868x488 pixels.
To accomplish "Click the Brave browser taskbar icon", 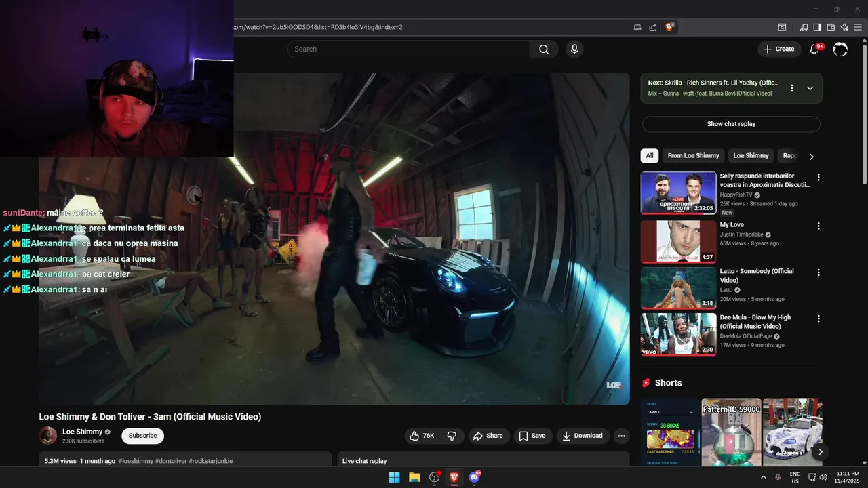I will pyautogui.click(x=454, y=477).
